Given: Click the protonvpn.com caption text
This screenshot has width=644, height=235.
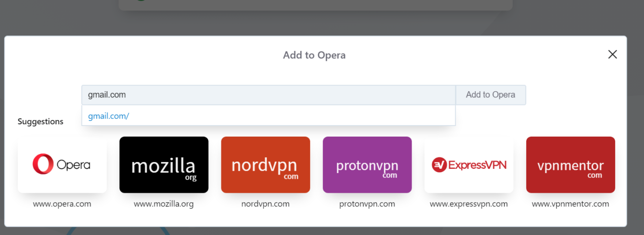Looking at the screenshot, I should click(x=367, y=204).
